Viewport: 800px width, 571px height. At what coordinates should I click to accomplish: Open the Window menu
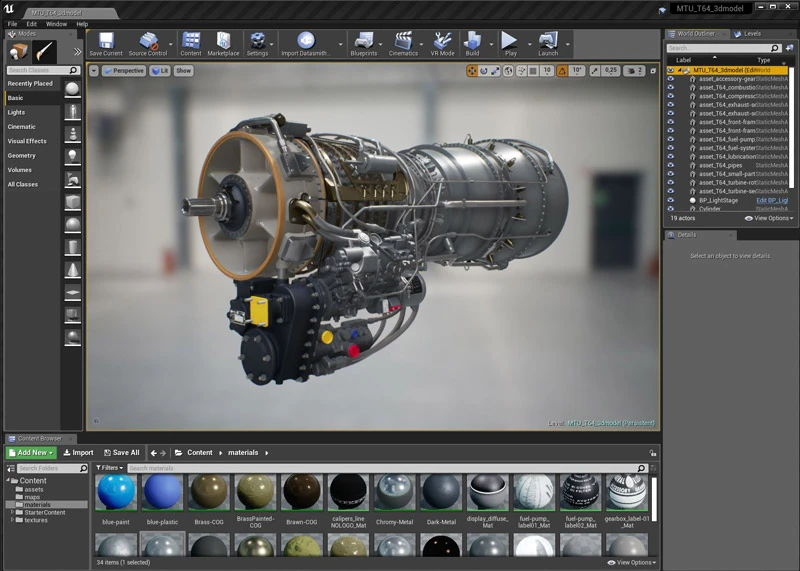pyautogui.click(x=57, y=24)
